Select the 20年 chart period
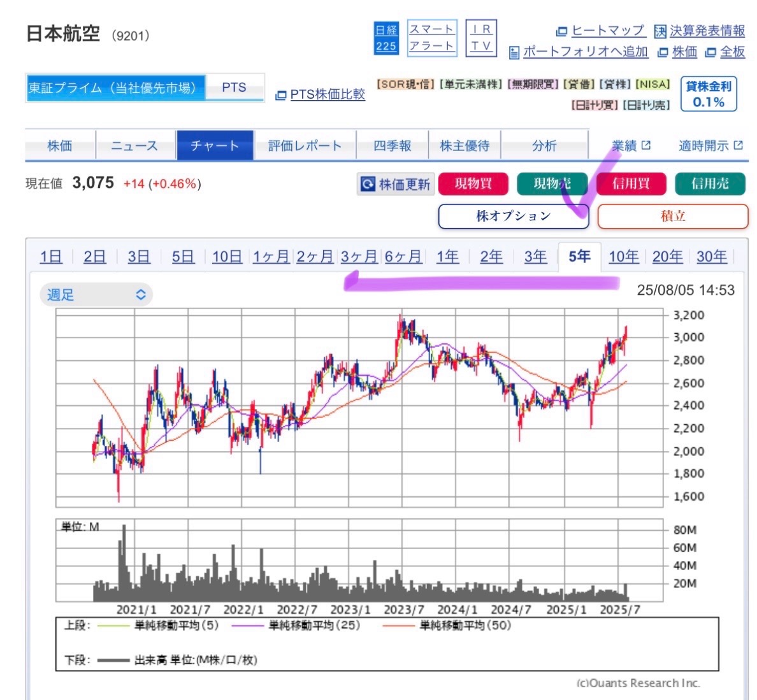This screenshot has height=700, width=757. [x=668, y=257]
